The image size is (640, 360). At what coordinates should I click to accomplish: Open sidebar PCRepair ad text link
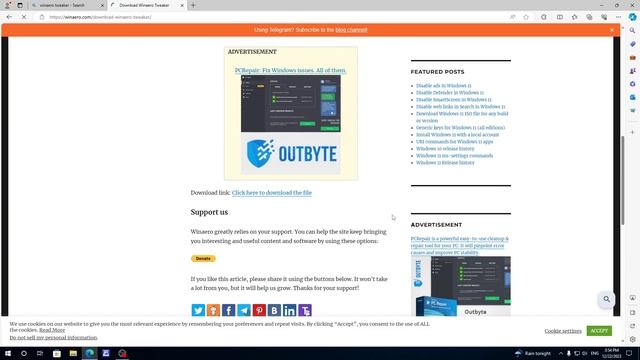460,246
